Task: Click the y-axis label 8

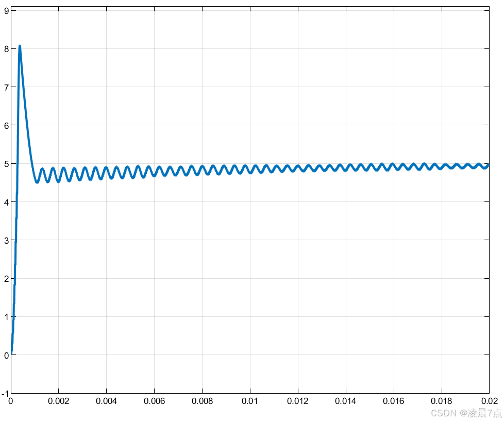Action: point(6,49)
